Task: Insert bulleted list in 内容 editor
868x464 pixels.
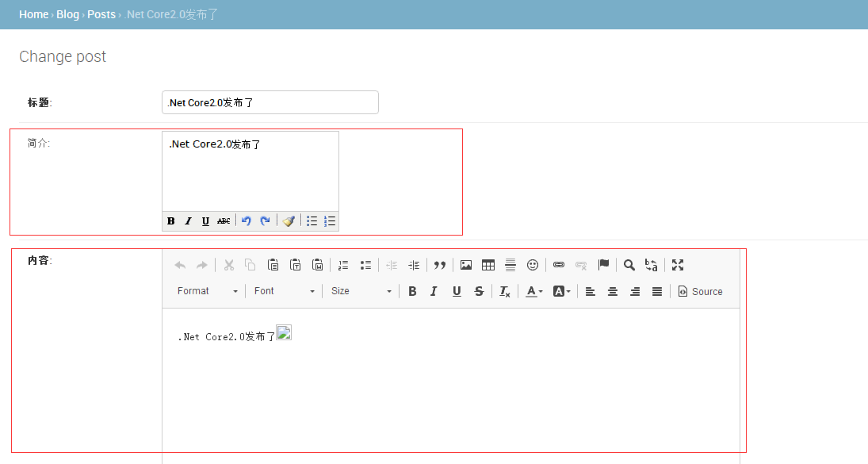Action: tap(365, 265)
